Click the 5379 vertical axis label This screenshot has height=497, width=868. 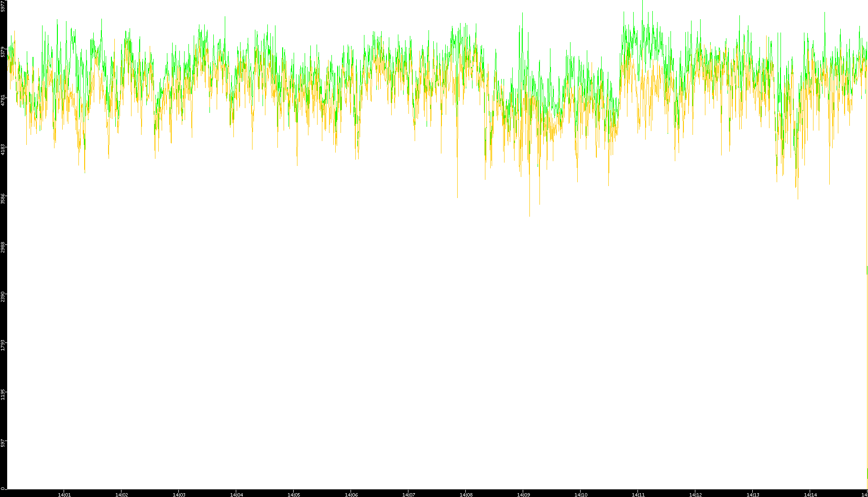point(3,52)
